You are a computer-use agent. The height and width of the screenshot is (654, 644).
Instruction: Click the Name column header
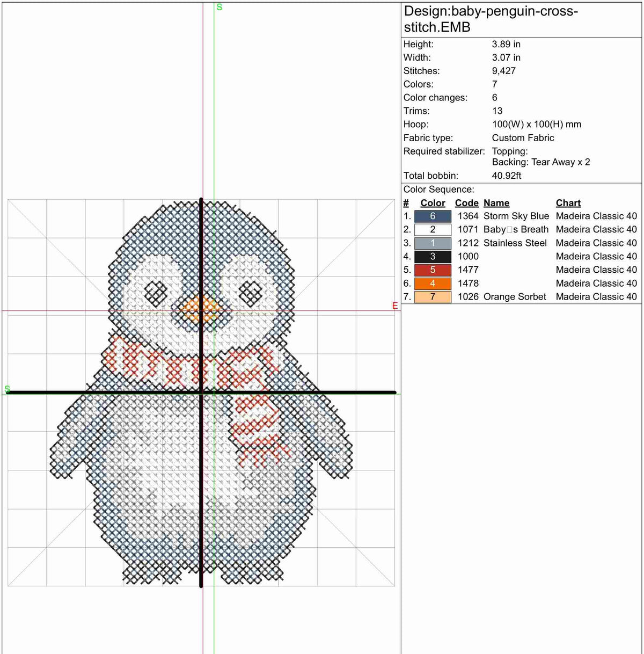(496, 203)
